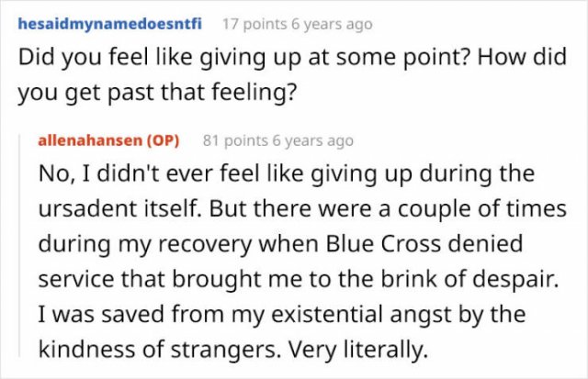Click the question line 'Did you feel like giving up'
Screen dimensions: 588x379
click(x=292, y=57)
